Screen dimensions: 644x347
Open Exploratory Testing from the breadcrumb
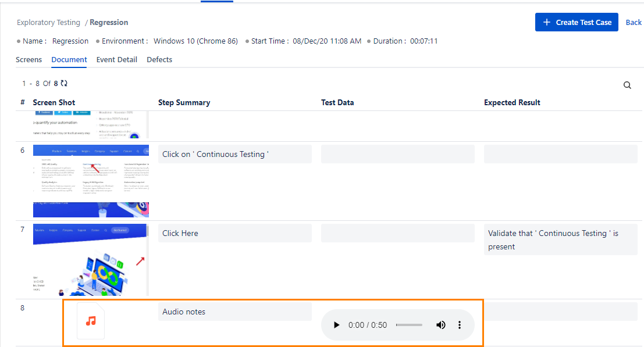48,22
